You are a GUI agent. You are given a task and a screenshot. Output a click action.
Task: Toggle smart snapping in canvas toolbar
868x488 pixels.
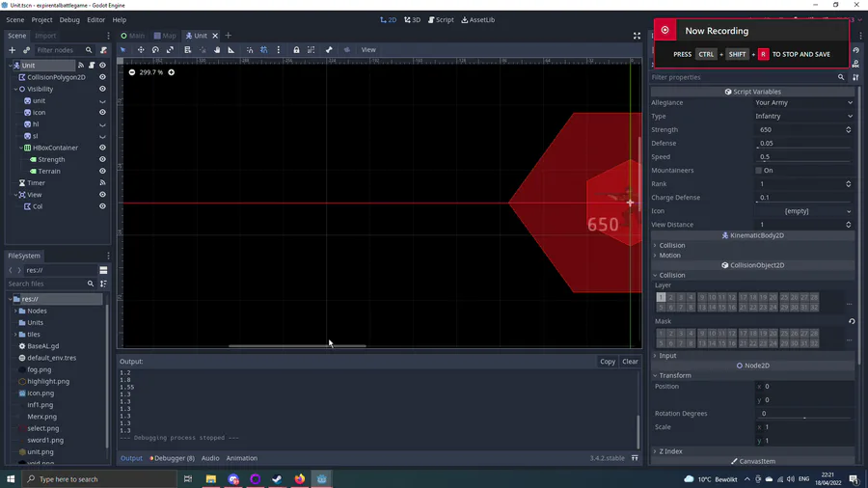click(x=250, y=50)
